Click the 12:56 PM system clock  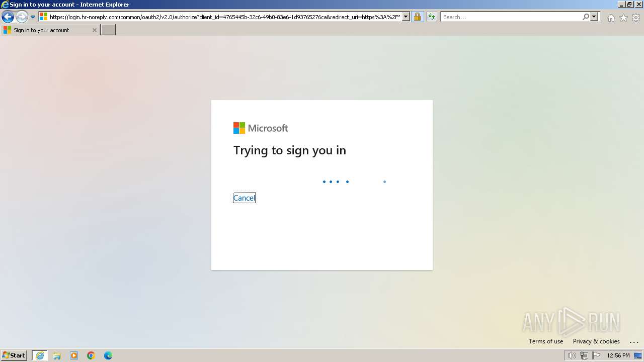click(618, 355)
